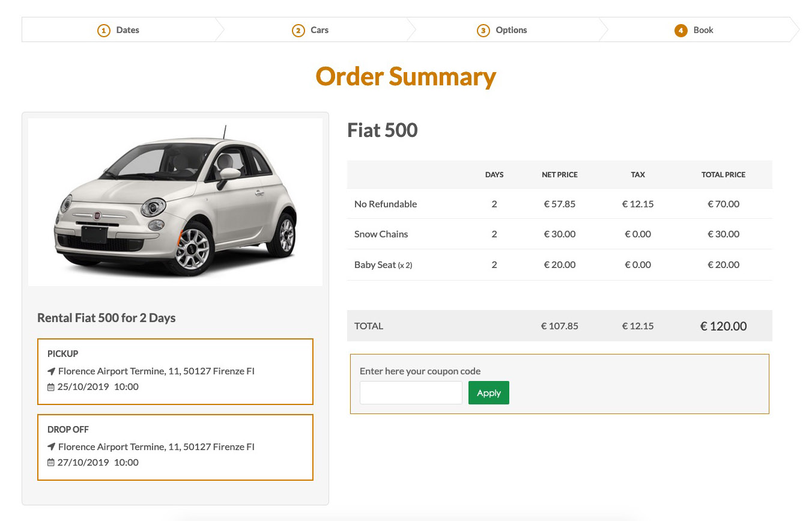Click the drop off Florence Airport address
This screenshot has height=521, width=812.
pos(156,447)
